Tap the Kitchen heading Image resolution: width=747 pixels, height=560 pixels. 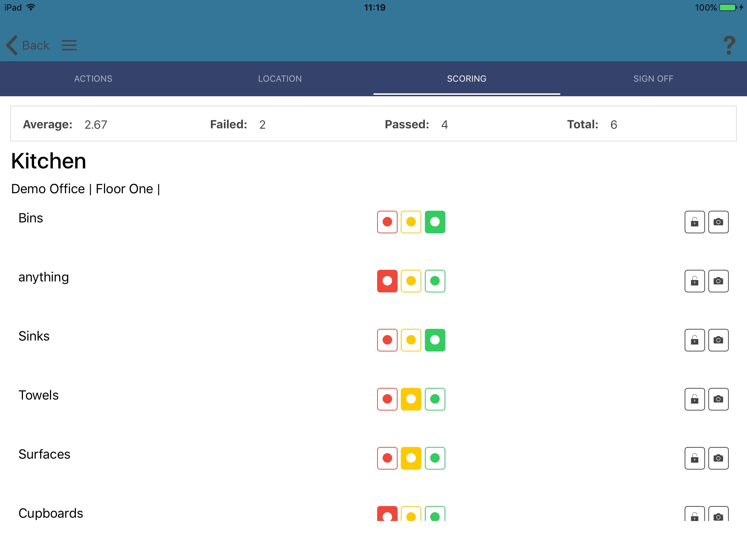pos(49,161)
